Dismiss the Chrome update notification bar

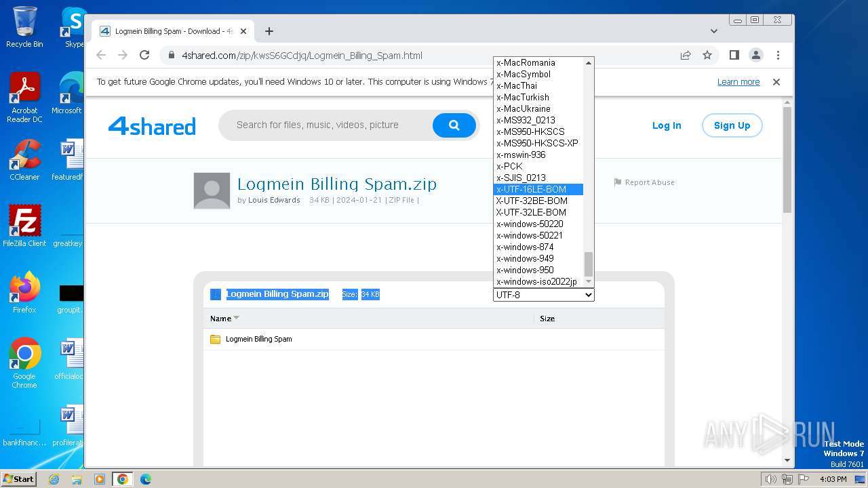click(x=776, y=82)
